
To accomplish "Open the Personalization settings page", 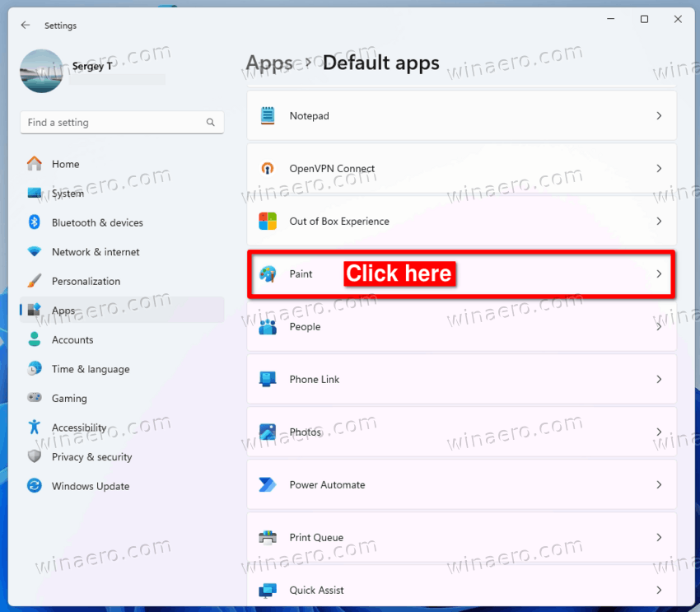I will tap(122, 281).
